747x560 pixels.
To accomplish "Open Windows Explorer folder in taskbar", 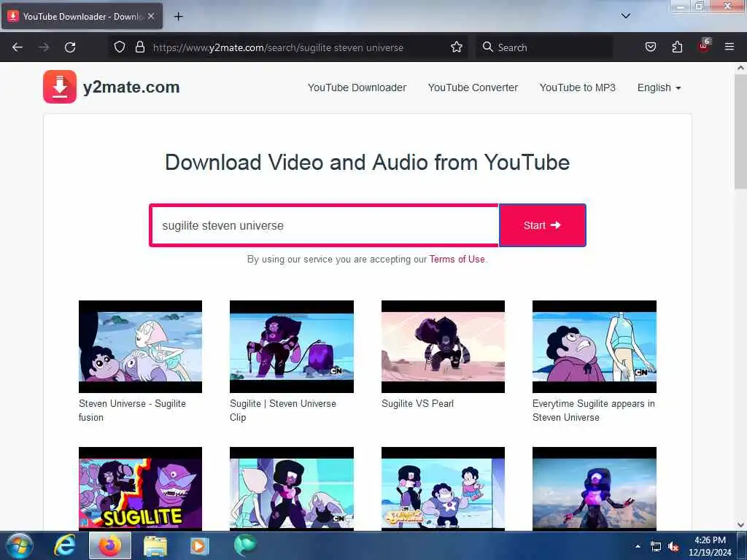I will 155,545.
